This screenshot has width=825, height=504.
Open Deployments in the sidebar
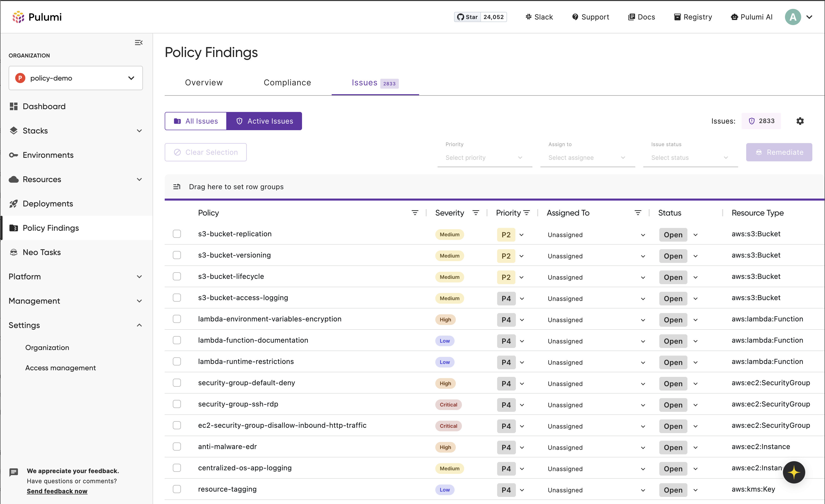(x=48, y=203)
